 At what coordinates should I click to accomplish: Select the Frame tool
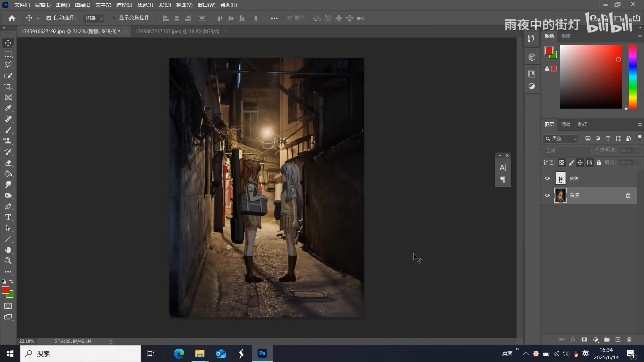[8, 98]
